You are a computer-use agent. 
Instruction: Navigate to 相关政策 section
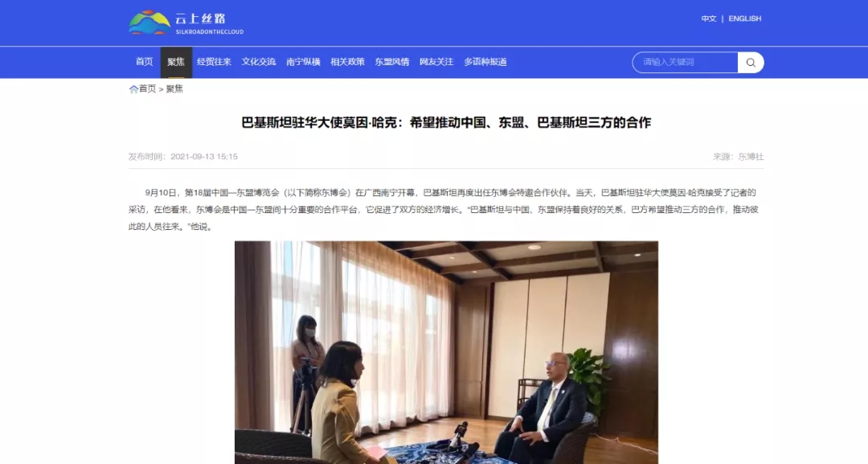click(x=348, y=62)
